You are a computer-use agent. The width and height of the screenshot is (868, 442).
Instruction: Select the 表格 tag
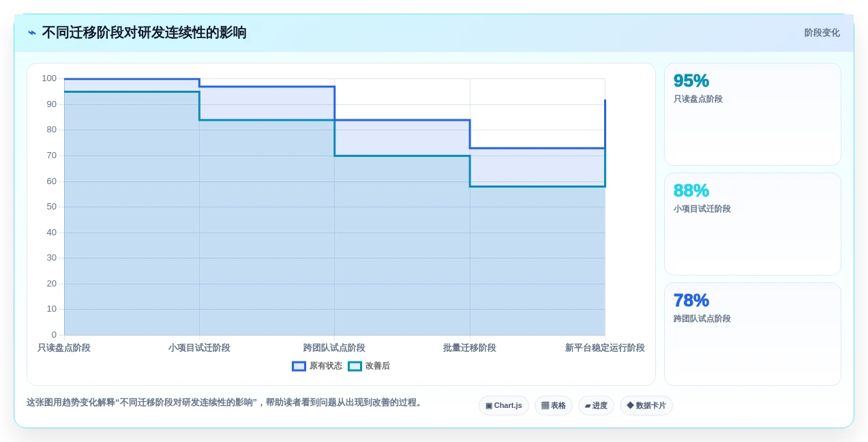(x=554, y=406)
